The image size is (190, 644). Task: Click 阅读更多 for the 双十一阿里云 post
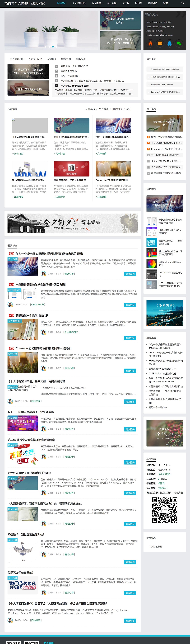click(130, 429)
